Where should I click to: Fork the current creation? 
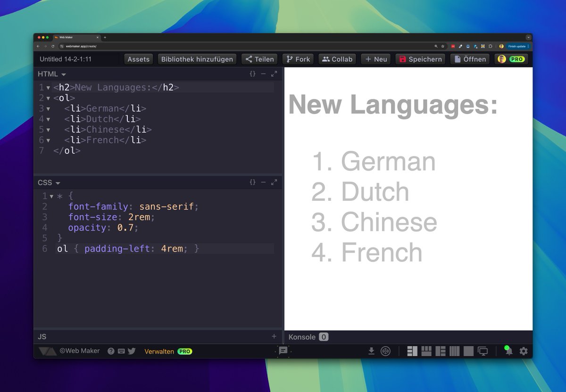(x=298, y=59)
